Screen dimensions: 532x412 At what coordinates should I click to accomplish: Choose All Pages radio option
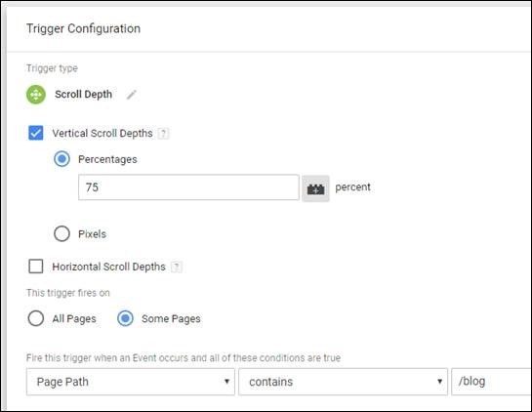(x=36, y=318)
